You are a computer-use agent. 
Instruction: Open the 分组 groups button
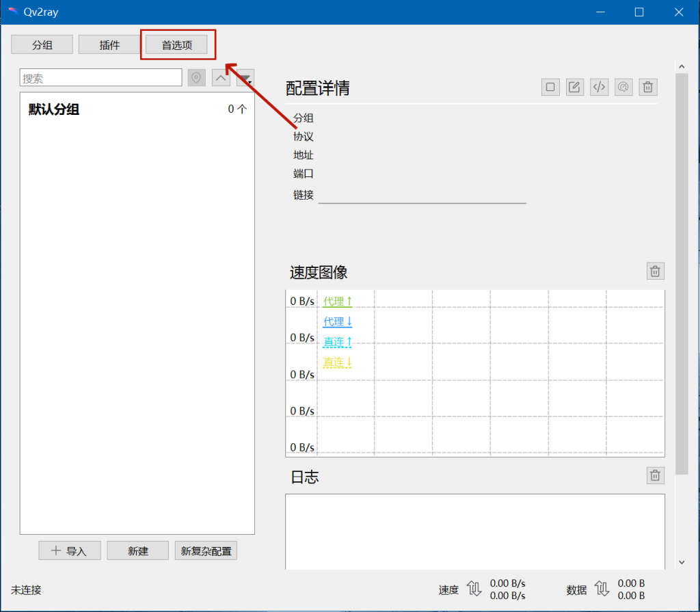[42, 44]
